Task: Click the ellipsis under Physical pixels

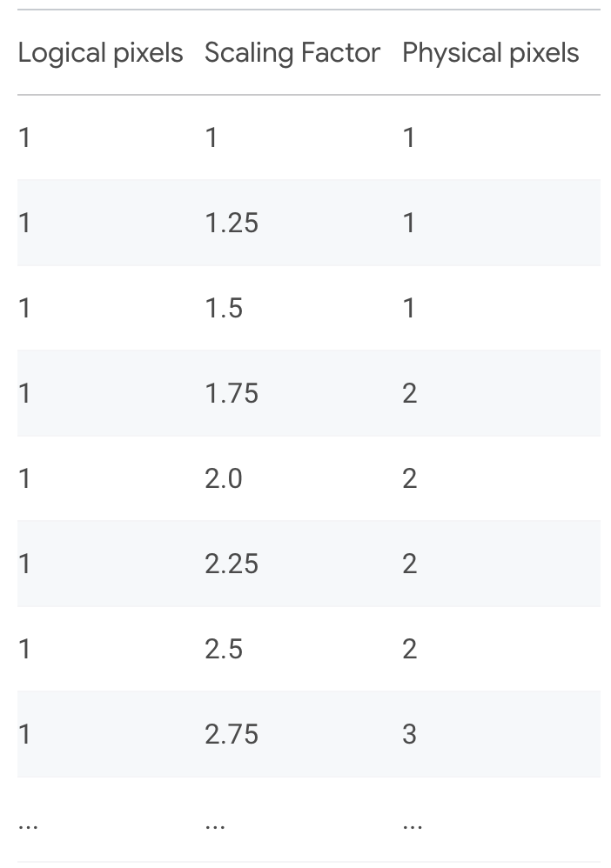Action: (x=413, y=826)
